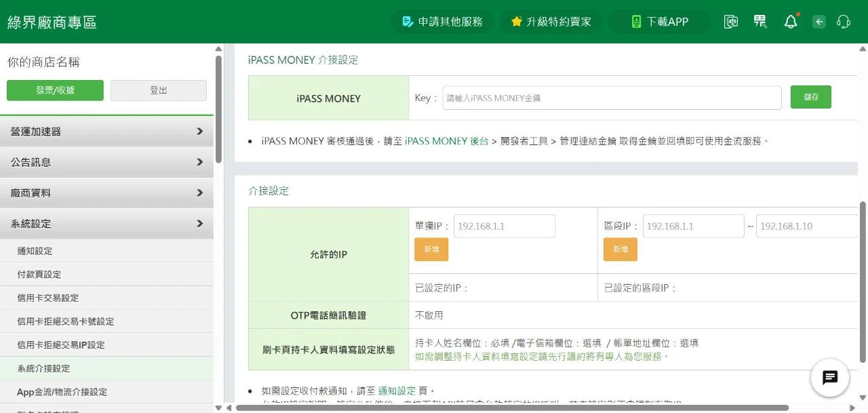Image resolution: width=868 pixels, height=413 pixels.
Task: Focus the 單獨IP input field
Action: tap(505, 226)
